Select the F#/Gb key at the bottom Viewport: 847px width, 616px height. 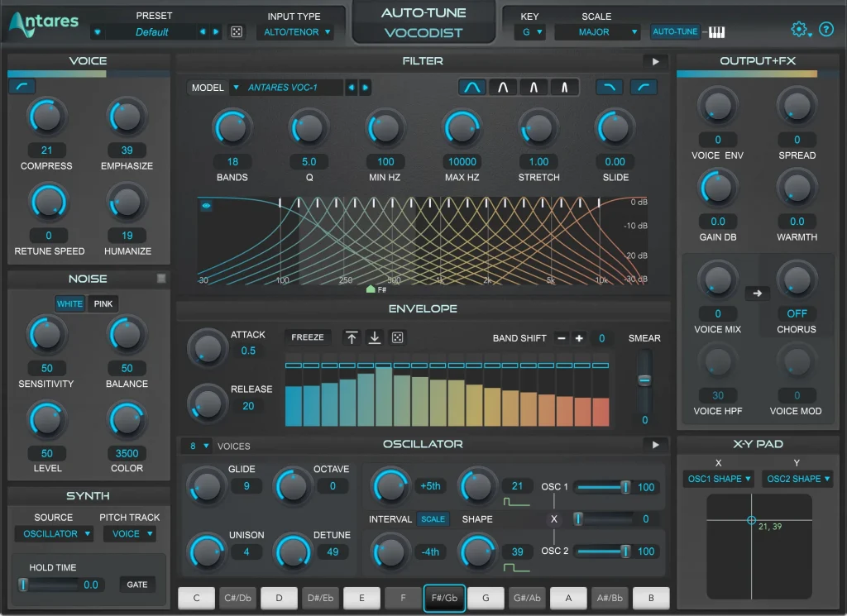coord(444,598)
